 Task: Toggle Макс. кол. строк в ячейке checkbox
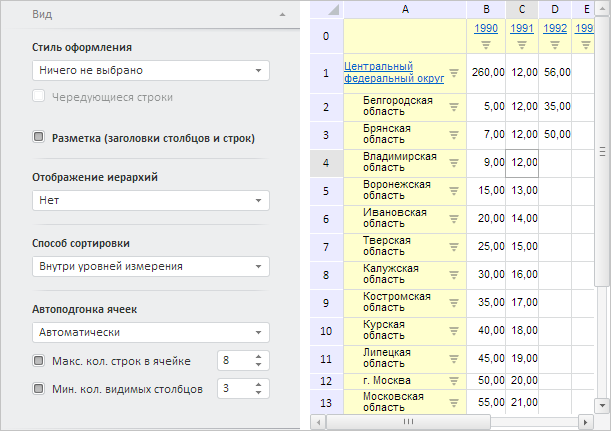[39, 360]
